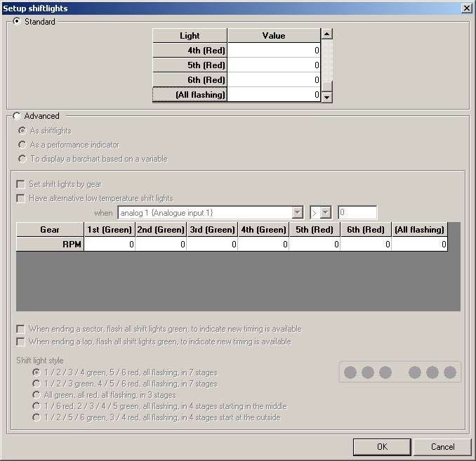Enable Set shift lights by gear

[x=21, y=184]
